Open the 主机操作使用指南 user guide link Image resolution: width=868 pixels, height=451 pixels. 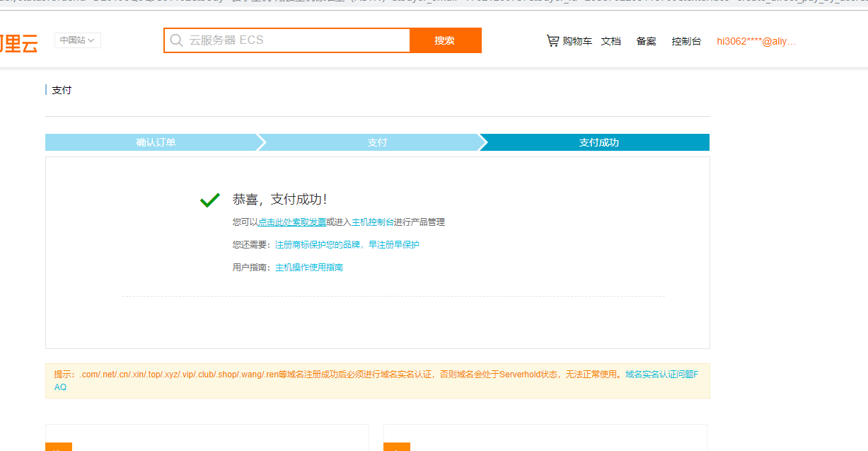click(x=309, y=268)
